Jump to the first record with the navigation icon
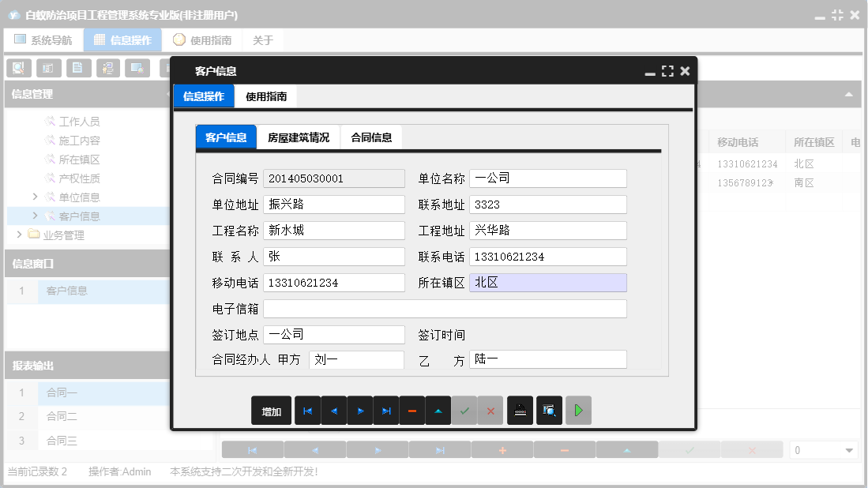The width and height of the screenshot is (868, 488). 307,410
